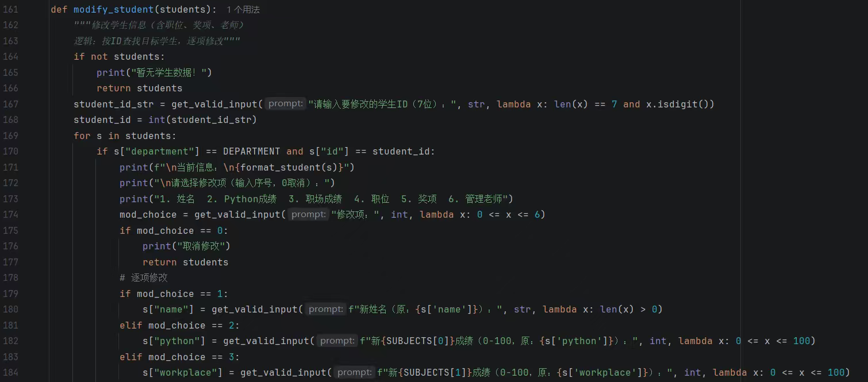Click SUBJECTS[0] in the f-string

click(417, 341)
